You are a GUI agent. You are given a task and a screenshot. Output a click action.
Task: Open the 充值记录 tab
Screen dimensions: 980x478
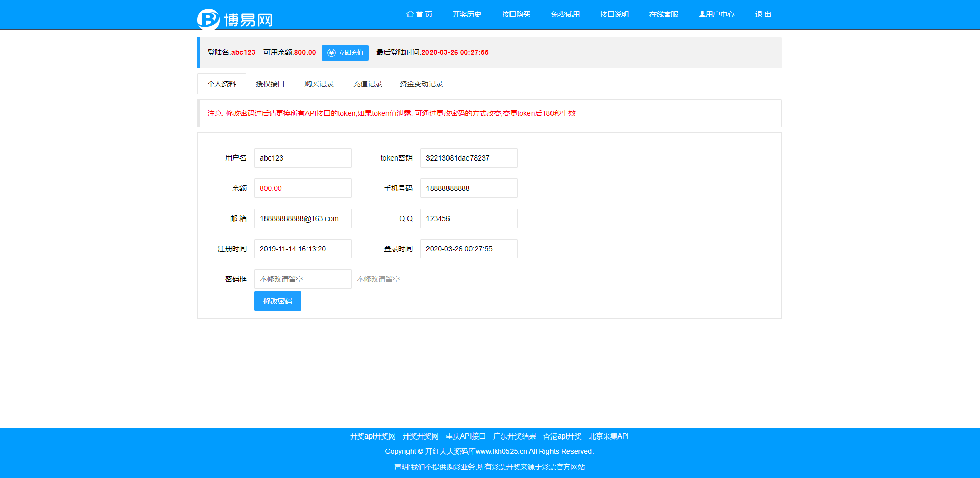point(367,84)
